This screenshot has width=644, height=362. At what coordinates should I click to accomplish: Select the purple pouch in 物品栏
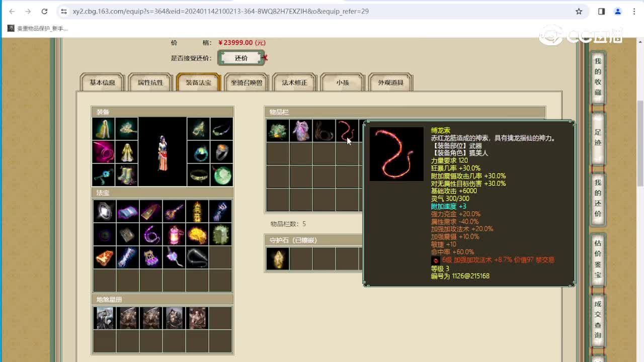tap(301, 131)
